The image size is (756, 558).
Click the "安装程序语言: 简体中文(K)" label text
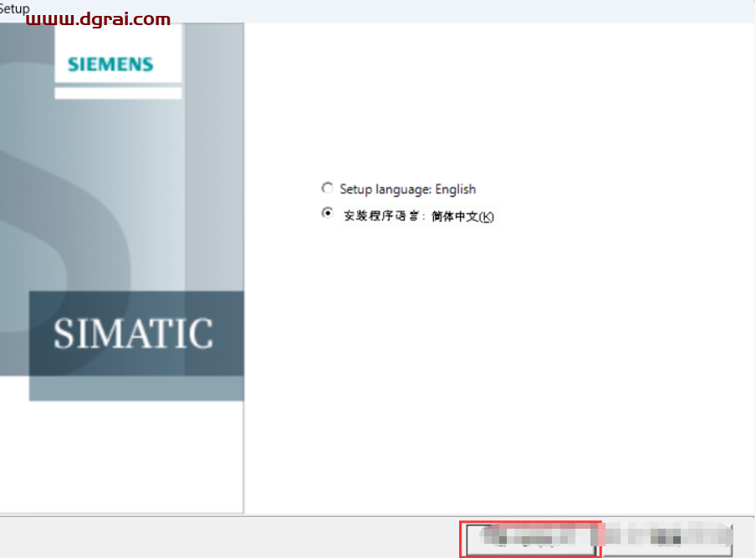(x=418, y=216)
